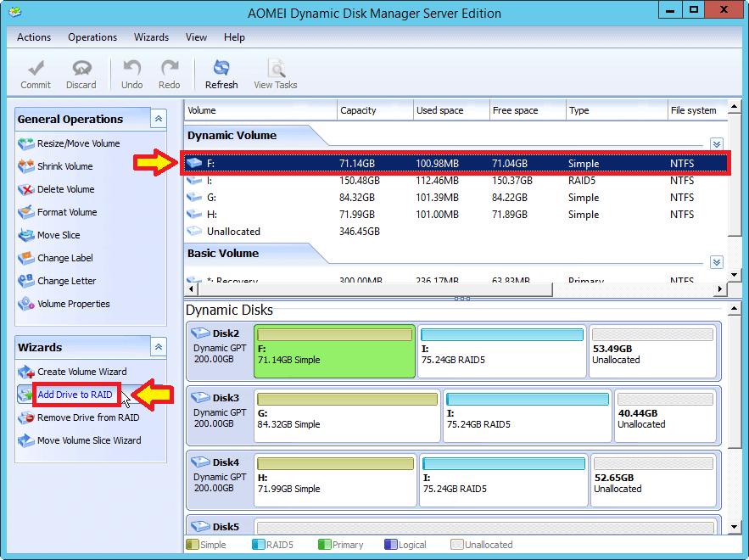Select the I: RAID5 volume row

click(x=456, y=181)
